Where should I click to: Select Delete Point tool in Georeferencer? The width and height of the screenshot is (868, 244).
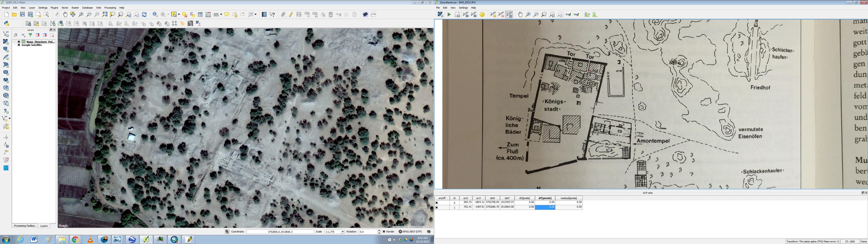[x=501, y=14]
